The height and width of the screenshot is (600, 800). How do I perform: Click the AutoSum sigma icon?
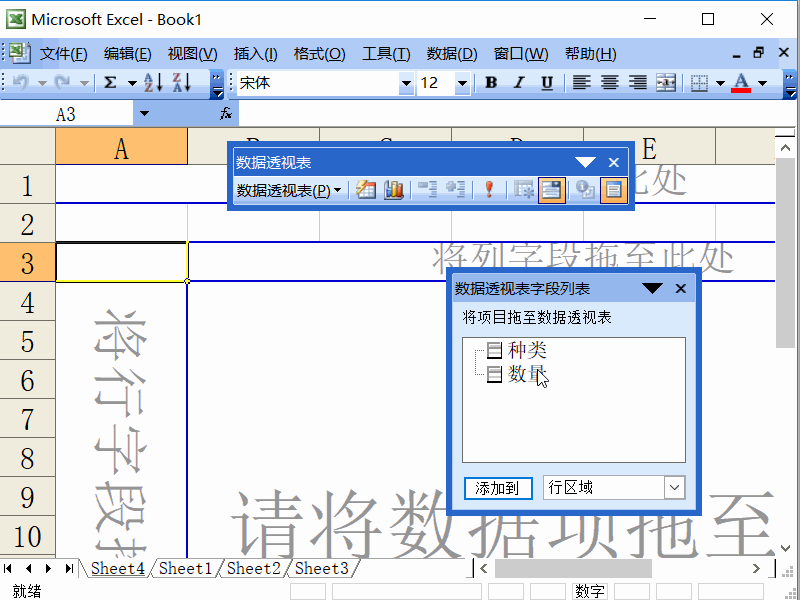[110, 82]
